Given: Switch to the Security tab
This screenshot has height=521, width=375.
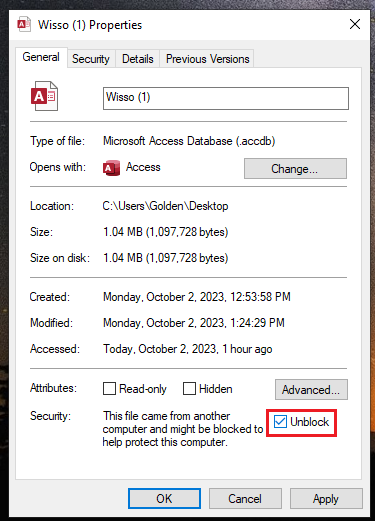Looking at the screenshot, I should pos(91,59).
